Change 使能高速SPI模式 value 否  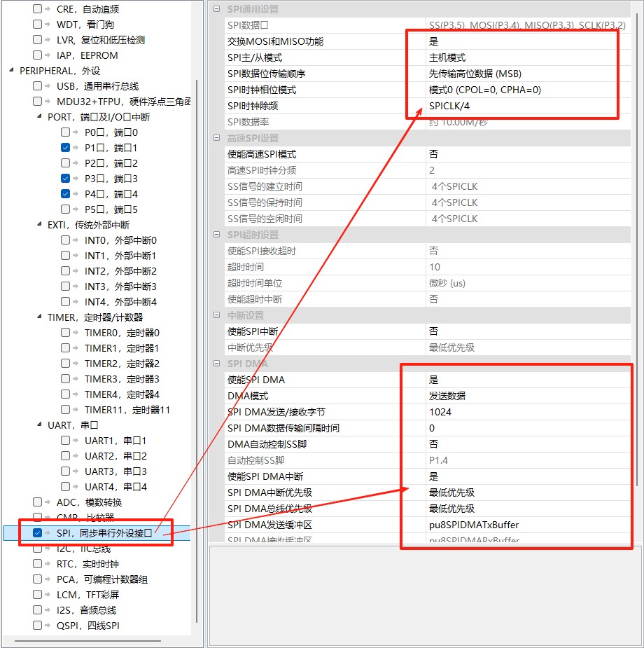click(x=528, y=154)
